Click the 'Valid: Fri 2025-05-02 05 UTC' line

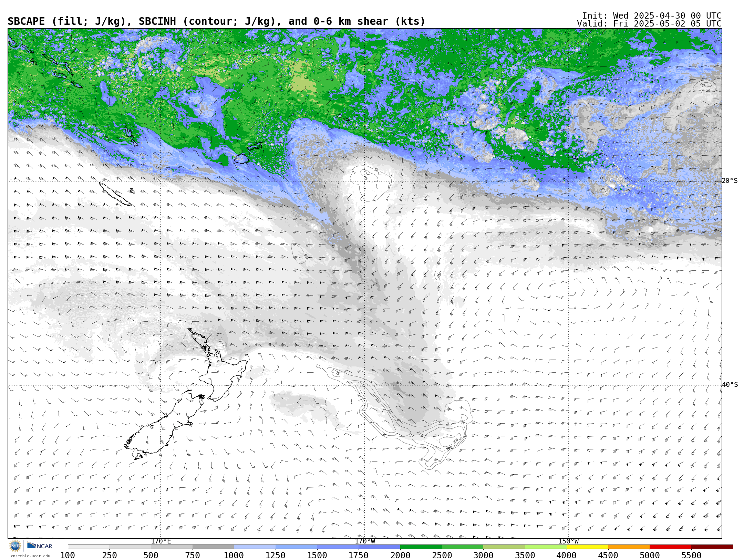649,24
